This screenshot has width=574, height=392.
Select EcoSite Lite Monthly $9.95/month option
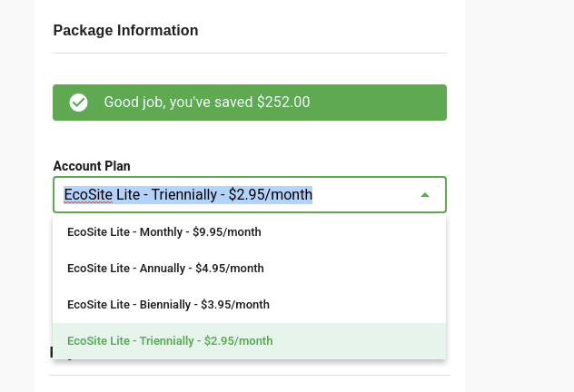249,232
